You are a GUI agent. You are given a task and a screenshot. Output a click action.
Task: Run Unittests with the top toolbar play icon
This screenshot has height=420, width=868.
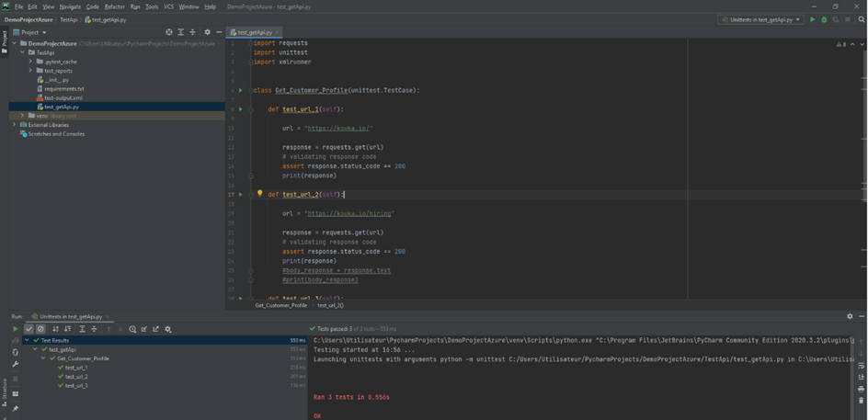click(x=812, y=19)
